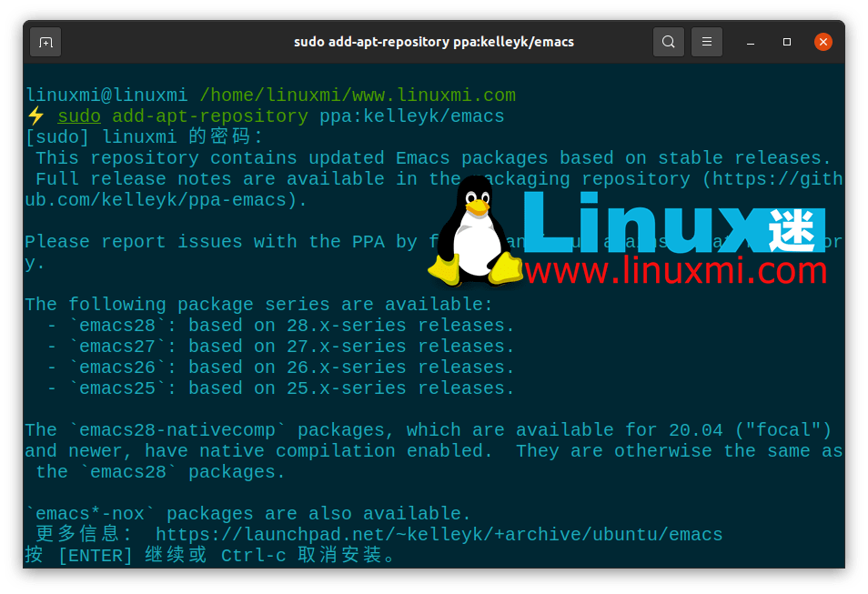868x594 pixels.
Task: Click 'add-apt-repository' in the command line
Action: (x=210, y=116)
